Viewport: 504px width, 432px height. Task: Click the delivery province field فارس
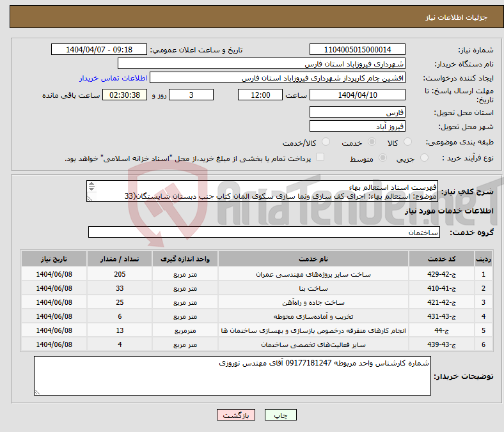357,112
